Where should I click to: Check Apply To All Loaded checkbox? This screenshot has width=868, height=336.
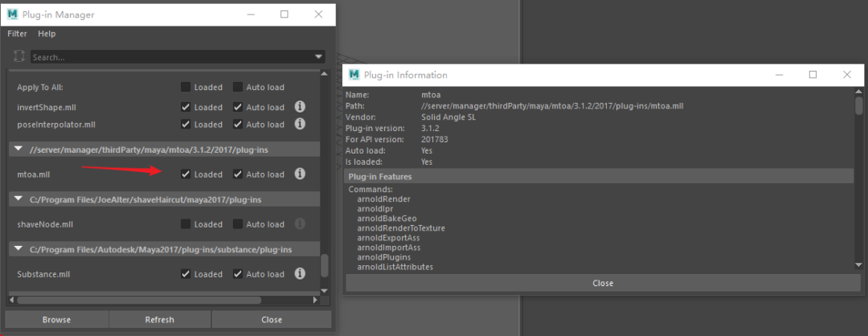pyautogui.click(x=186, y=87)
